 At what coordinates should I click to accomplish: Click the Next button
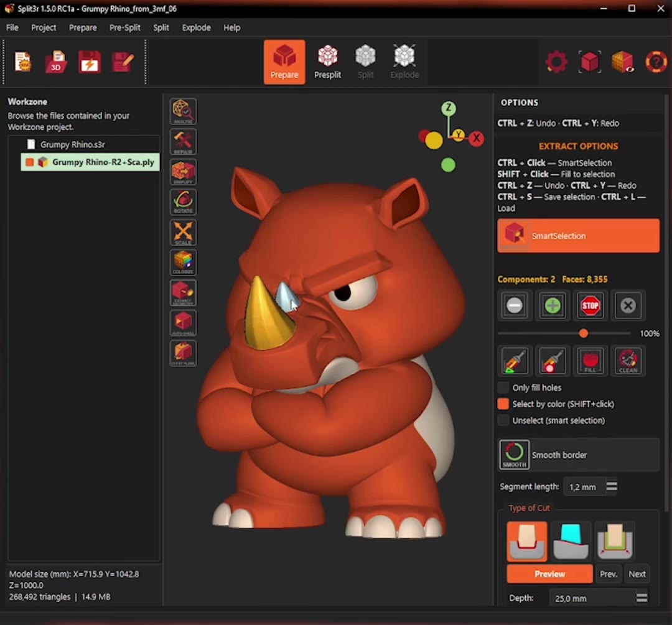pos(637,574)
